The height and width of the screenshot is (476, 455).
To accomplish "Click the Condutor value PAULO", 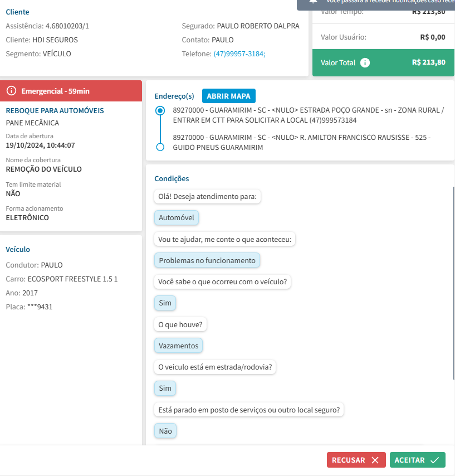I will coord(52,265).
